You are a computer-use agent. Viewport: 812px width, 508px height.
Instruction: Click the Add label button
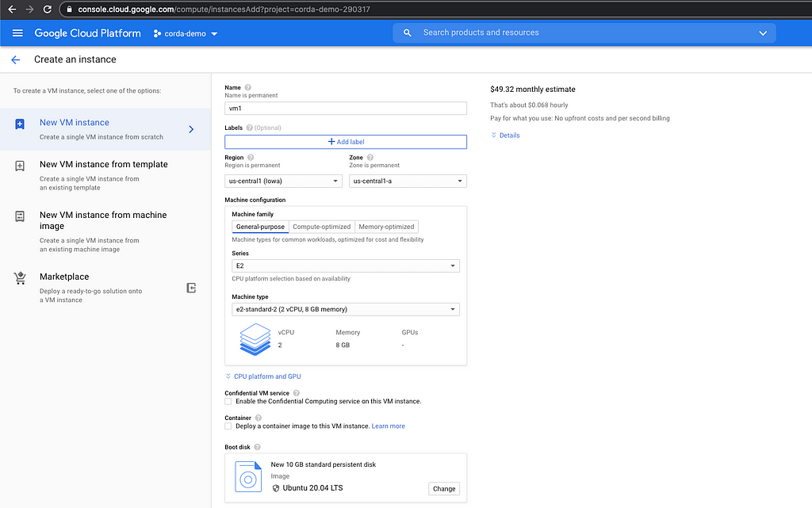[x=346, y=142]
